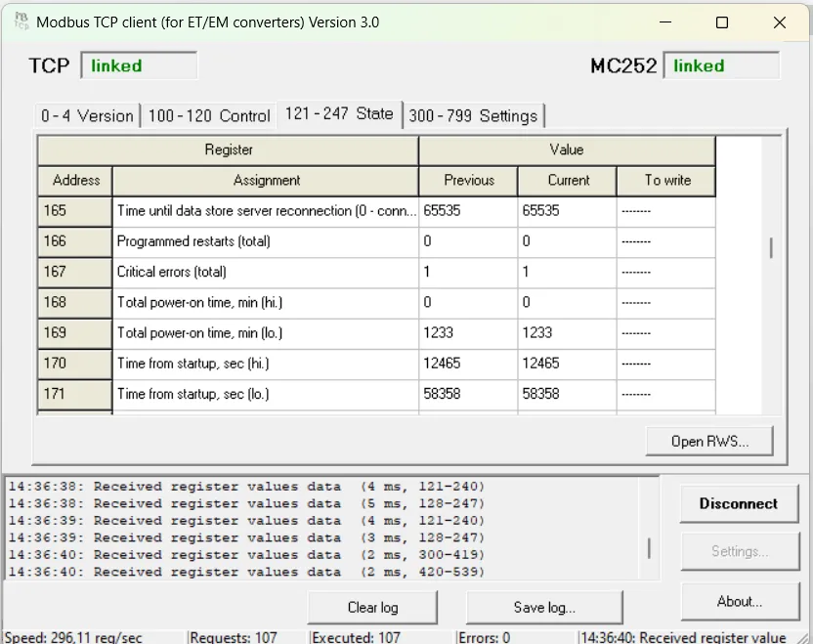Click the Modbus TCP app icon in title bar

(21, 21)
